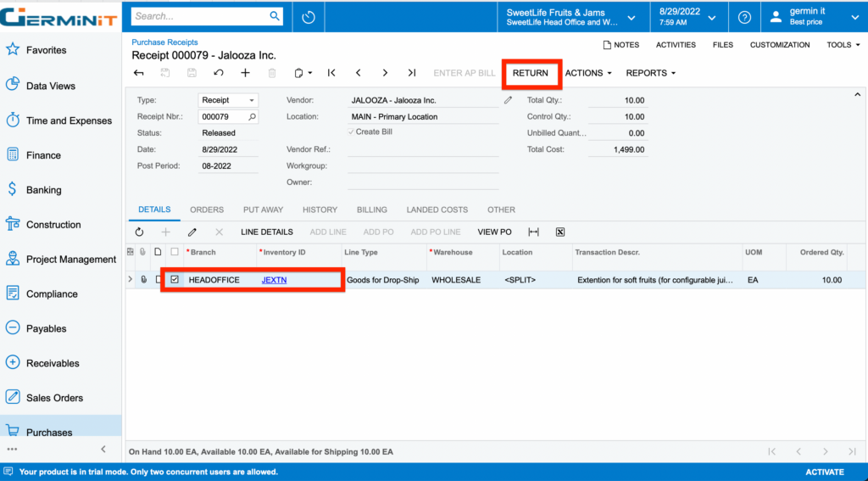Go to the last record
The image size is (868, 481).
point(411,73)
